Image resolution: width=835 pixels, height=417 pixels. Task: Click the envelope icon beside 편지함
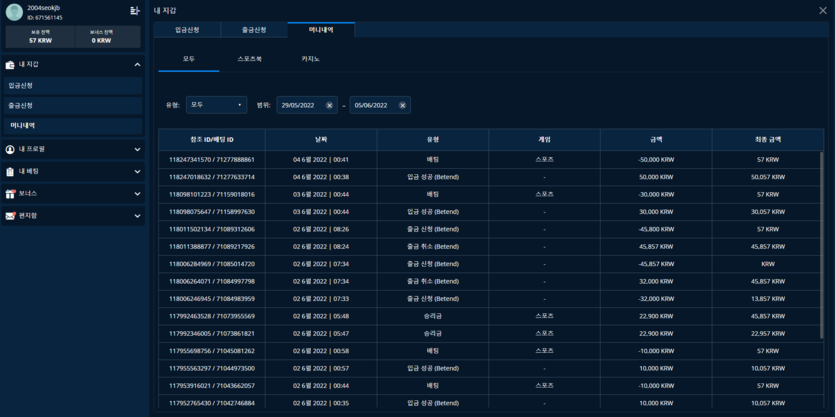pyautogui.click(x=10, y=216)
